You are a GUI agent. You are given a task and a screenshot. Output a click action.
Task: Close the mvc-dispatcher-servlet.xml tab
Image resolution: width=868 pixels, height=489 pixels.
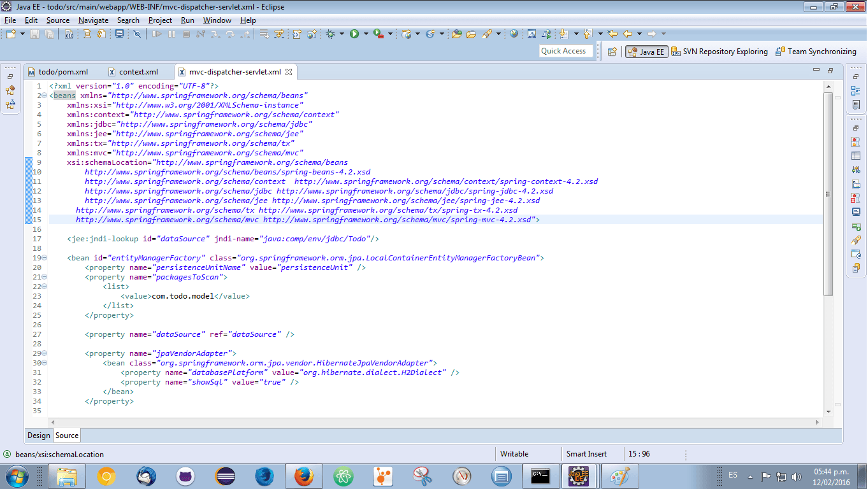coord(288,72)
